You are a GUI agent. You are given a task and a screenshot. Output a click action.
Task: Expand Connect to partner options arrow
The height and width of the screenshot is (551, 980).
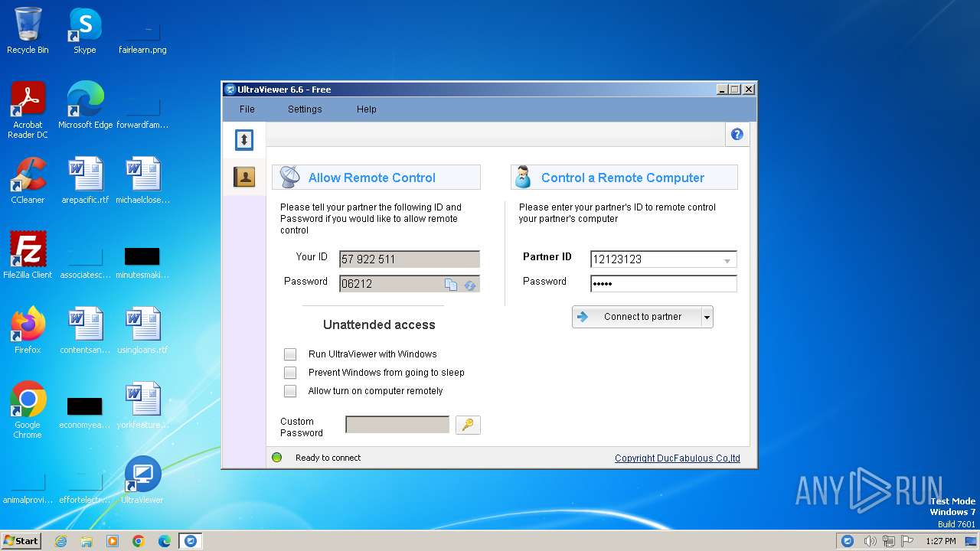coord(707,317)
